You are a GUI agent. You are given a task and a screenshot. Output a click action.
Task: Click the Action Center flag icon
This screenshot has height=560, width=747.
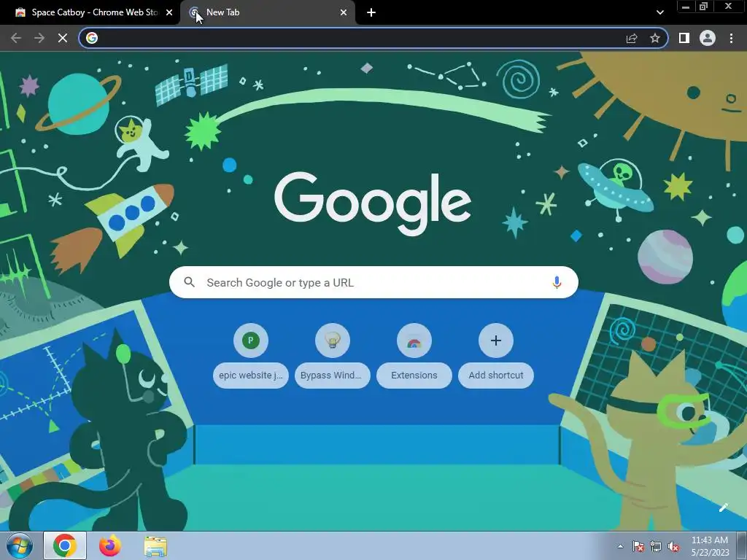coord(638,546)
